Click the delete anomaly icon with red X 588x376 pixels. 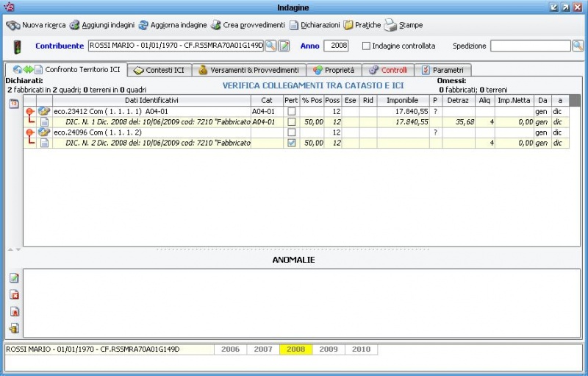pos(14,294)
